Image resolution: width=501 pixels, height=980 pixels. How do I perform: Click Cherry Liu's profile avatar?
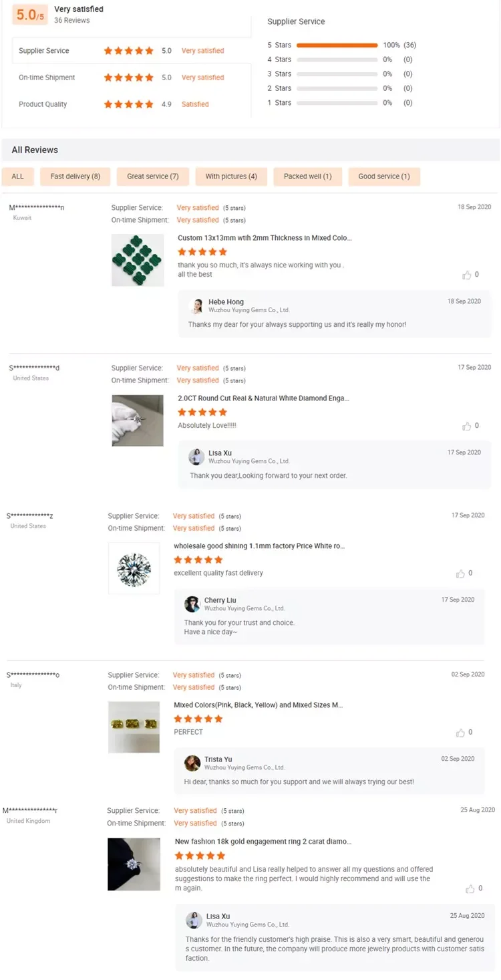(192, 604)
